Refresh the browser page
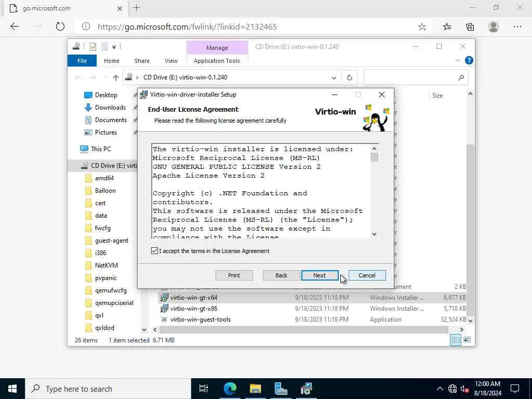The height and width of the screenshot is (399, 532). pos(60,26)
